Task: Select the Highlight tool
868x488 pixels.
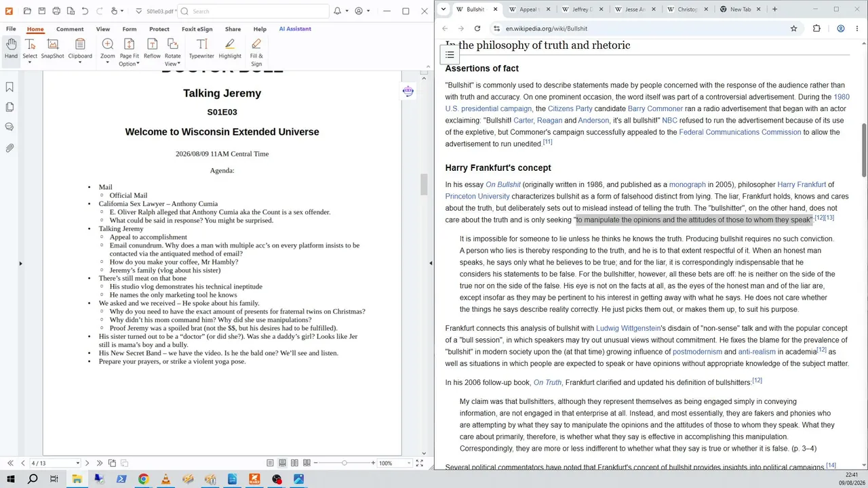Action: pyautogui.click(x=230, y=49)
